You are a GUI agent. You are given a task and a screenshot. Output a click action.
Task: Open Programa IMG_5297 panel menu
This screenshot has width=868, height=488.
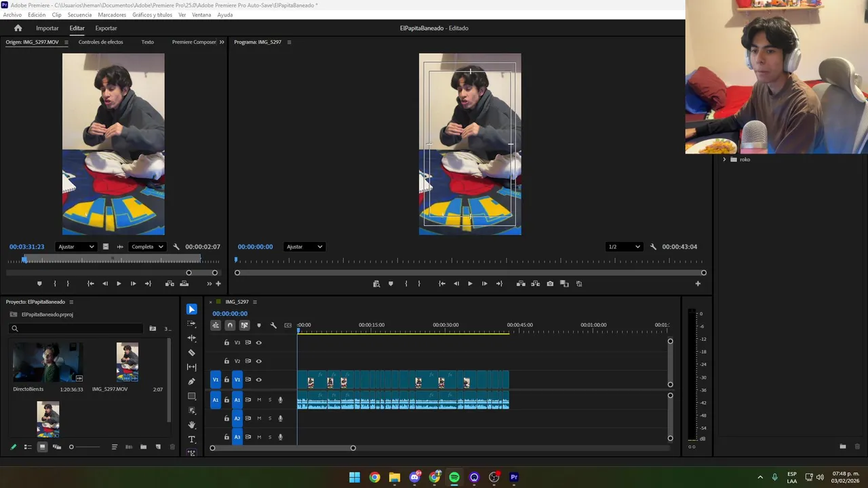tap(289, 42)
